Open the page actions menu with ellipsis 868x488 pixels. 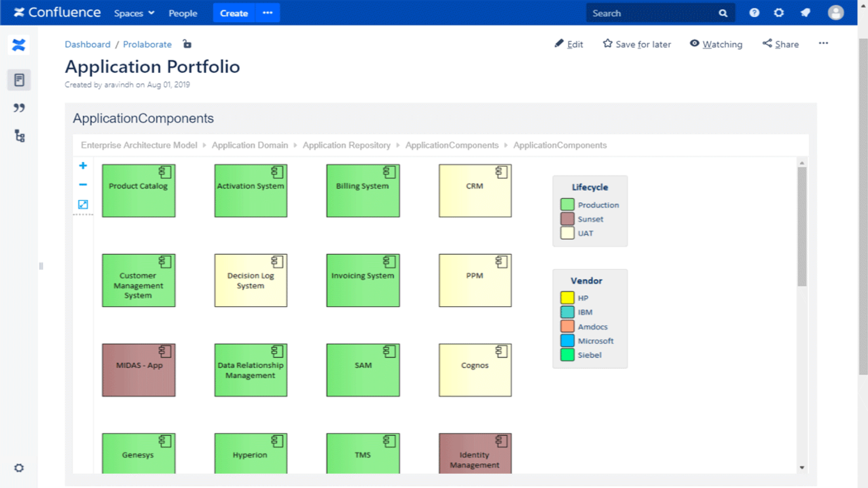[x=824, y=43]
